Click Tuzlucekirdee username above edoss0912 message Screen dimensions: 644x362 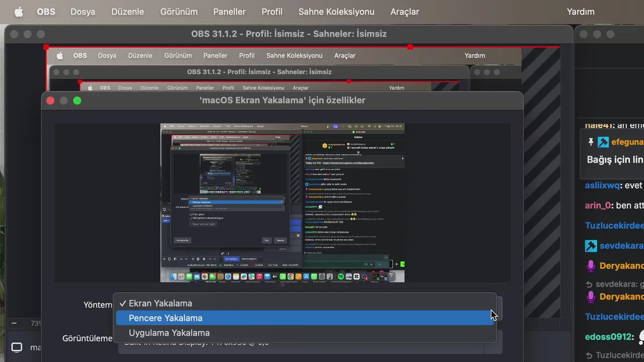point(614,317)
